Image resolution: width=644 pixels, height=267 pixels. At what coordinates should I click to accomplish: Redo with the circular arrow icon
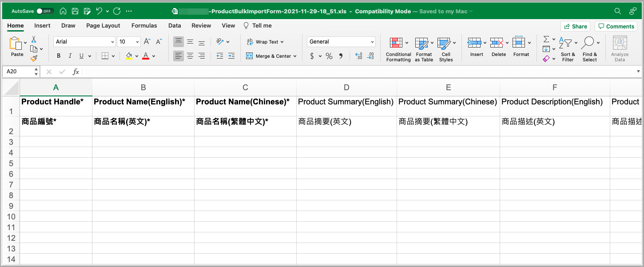pyautogui.click(x=117, y=11)
